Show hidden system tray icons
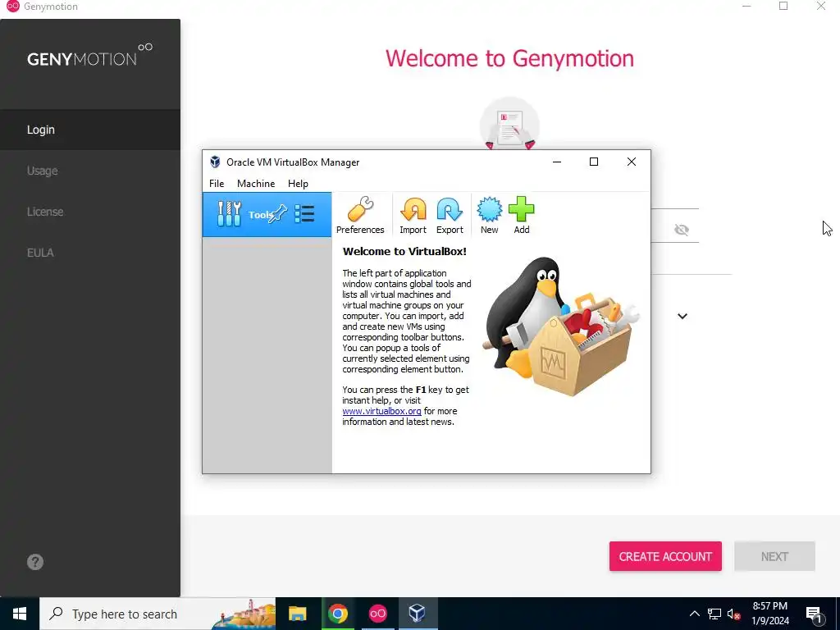Viewport: 840px width, 630px height. 694,614
